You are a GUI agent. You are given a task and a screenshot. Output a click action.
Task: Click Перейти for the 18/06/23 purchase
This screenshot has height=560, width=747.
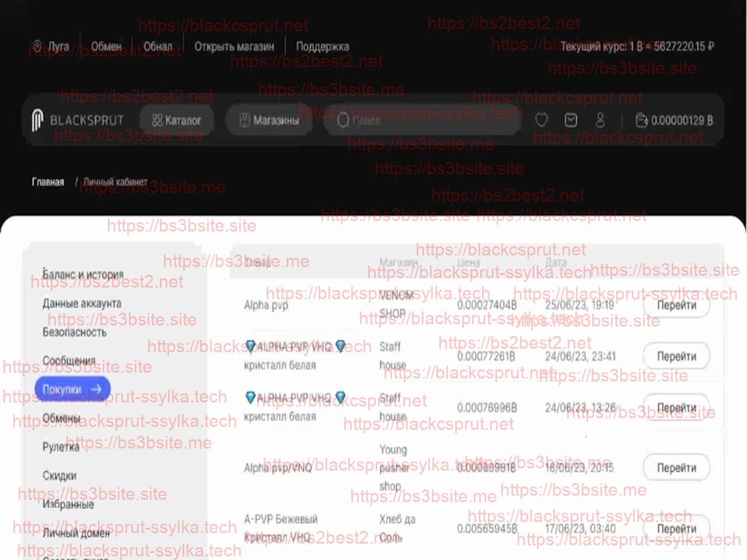click(676, 468)
